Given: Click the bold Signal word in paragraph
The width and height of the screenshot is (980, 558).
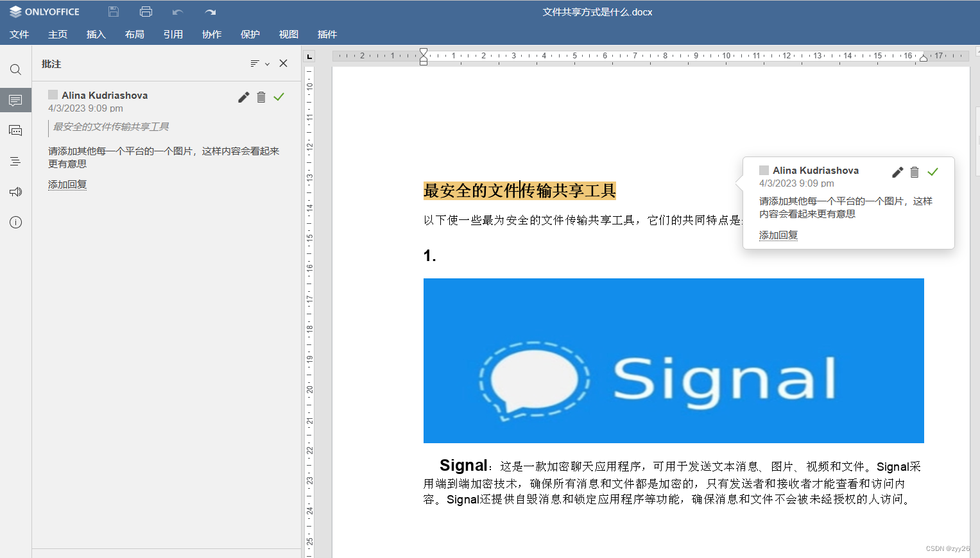Looking at the screenshot, I should [463, 465].
